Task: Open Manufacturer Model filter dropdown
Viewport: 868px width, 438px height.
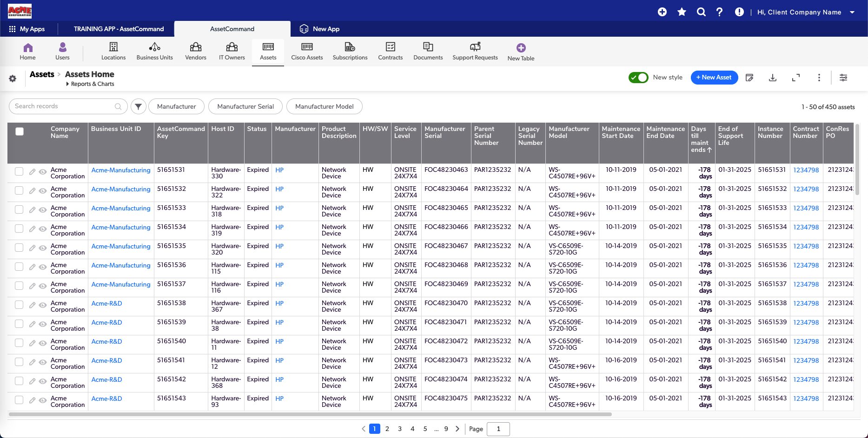Action: pyautogui.click(x=325, y=106)
